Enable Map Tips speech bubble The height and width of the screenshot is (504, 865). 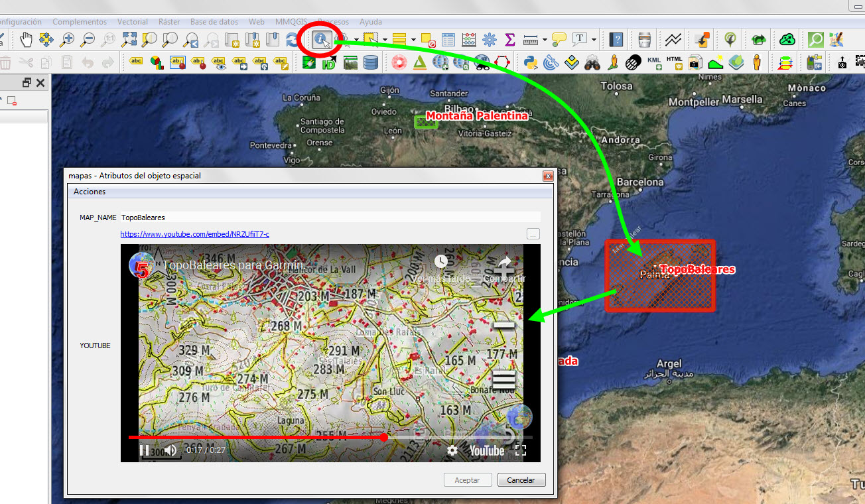coord(559,40)
